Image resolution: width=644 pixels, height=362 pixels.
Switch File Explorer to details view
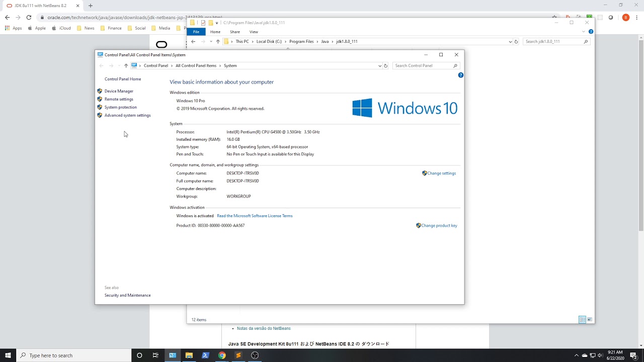[x=582, y=319]
